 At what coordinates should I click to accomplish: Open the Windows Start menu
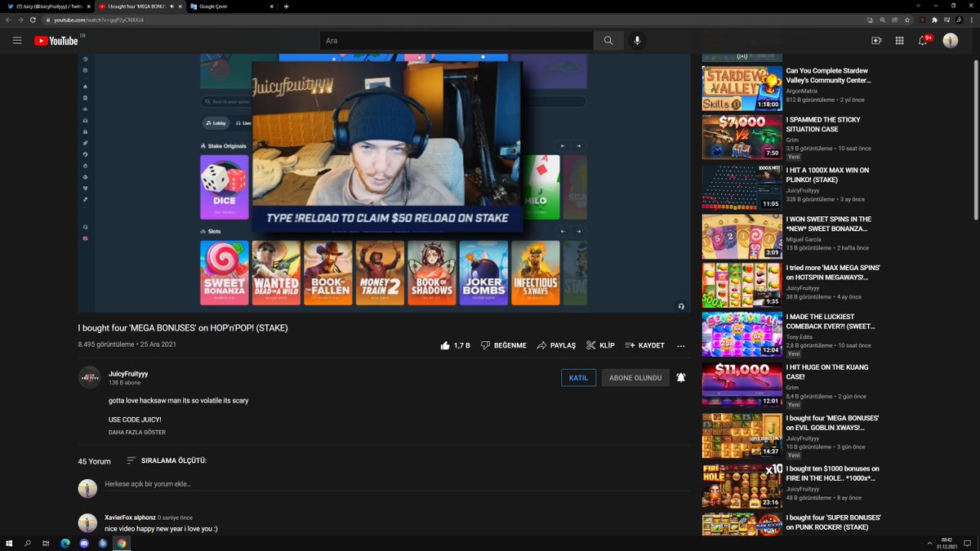(x=11, y=543)
